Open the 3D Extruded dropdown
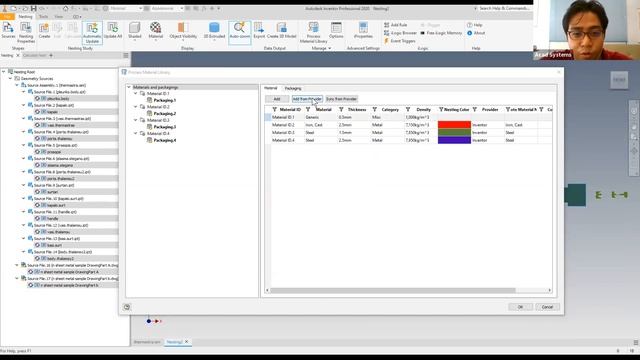The image size is (640, 360). coord(214,31)
